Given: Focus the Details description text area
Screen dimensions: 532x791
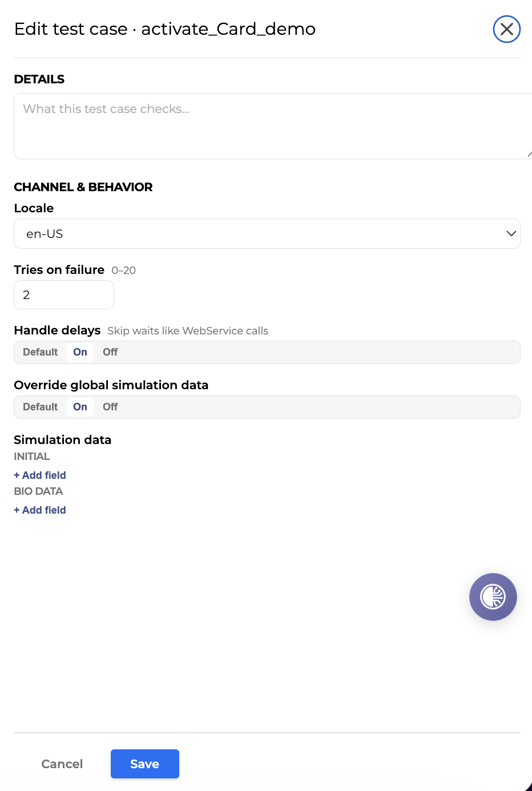Looking at the screenshot, I should pos(273,126).
